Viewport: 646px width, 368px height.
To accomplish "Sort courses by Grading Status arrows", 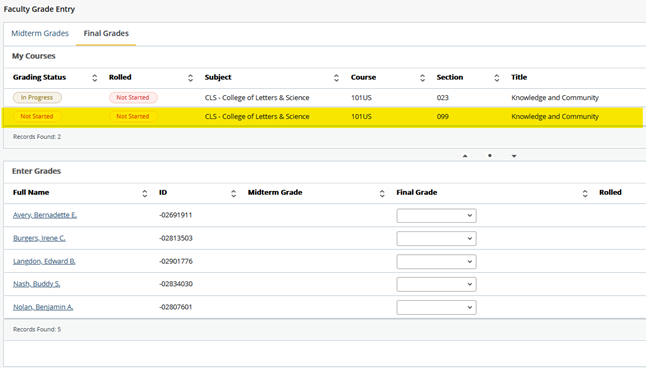I will [x=94, y=78].
